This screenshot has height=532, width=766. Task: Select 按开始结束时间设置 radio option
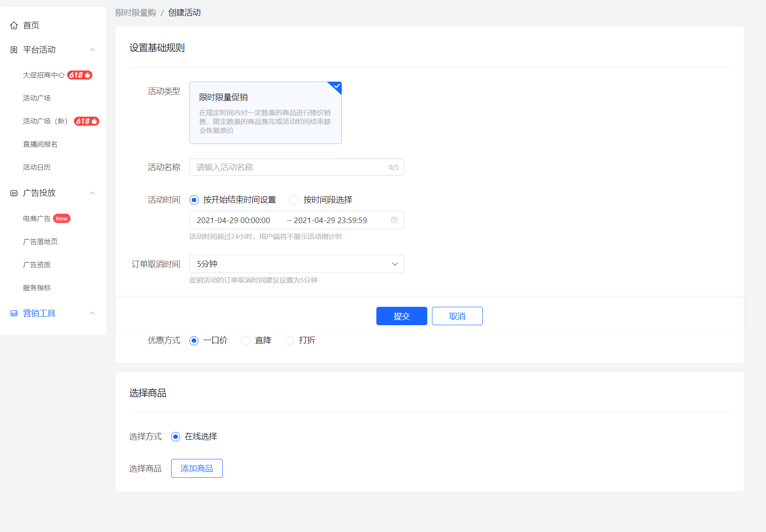tap(194, 200)
